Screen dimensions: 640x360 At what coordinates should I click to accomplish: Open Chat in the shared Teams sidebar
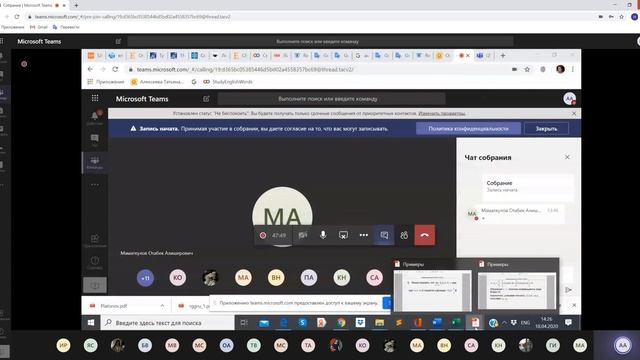click(95, 140)
